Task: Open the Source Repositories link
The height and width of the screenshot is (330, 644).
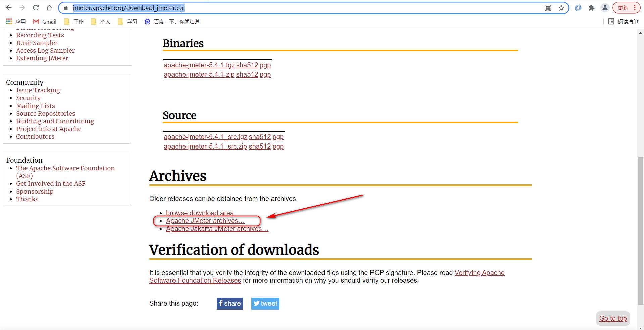Action: point(46,113)
